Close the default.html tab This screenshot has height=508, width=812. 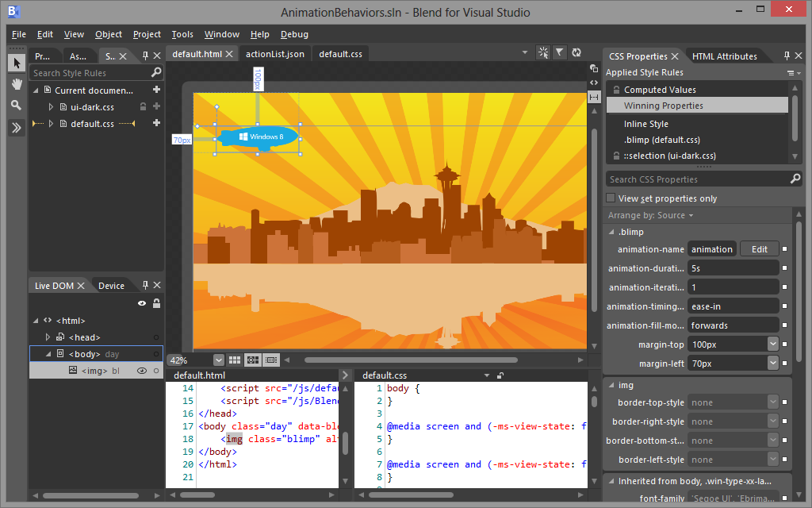(229, 54)
